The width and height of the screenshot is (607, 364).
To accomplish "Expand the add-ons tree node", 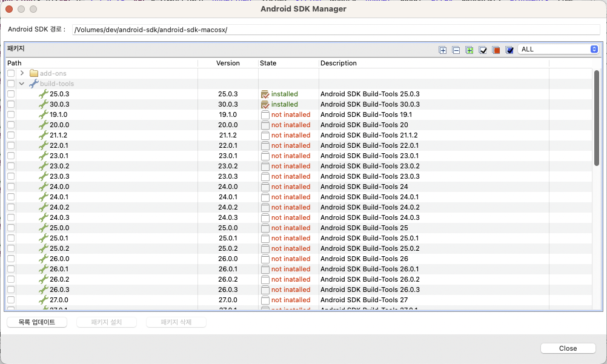I will [x=22, y=73].
